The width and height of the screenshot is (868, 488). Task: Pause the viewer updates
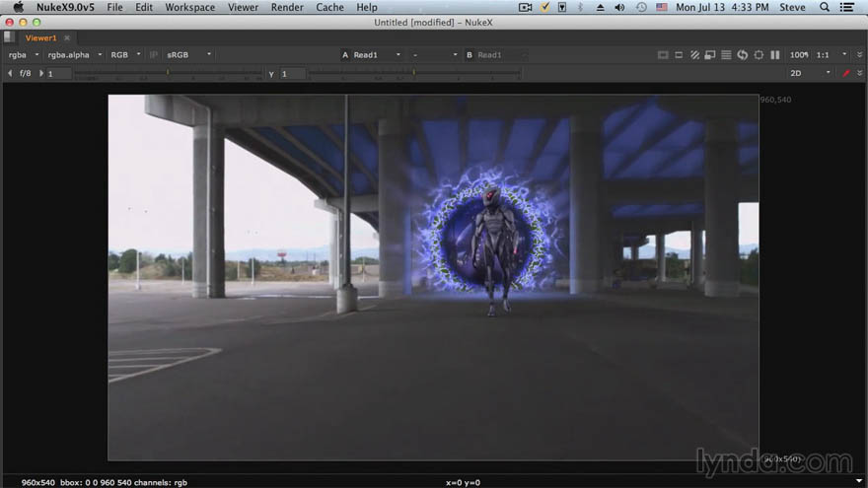tap(775, 55)
